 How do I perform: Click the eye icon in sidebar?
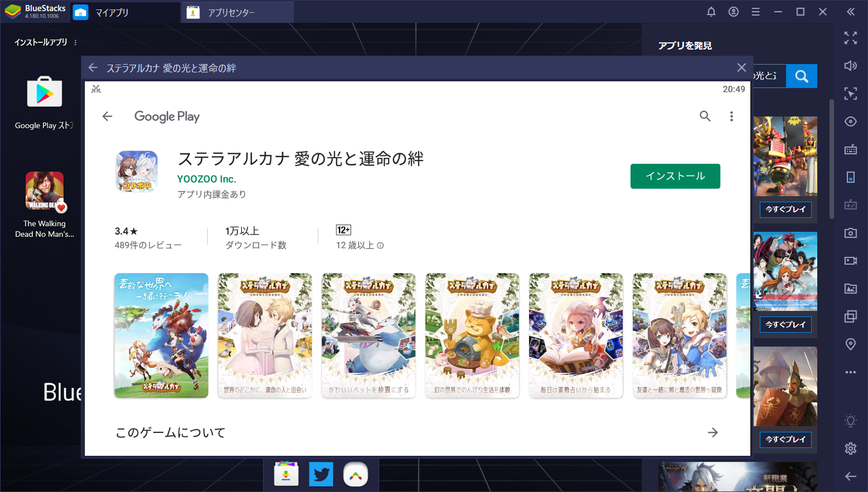pos(851,121)
